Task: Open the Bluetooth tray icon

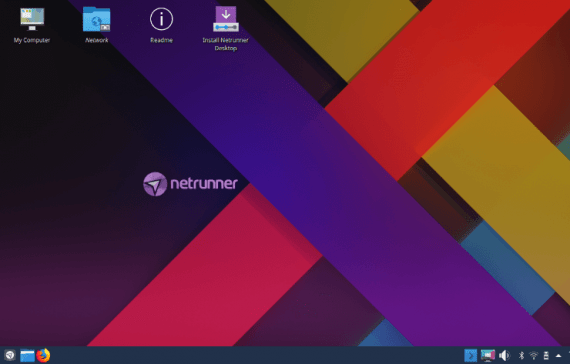Action: 521,355
